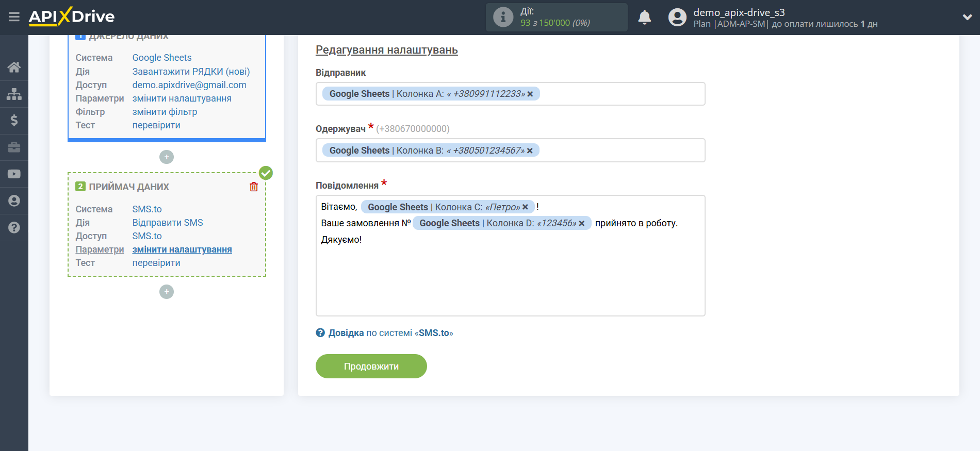
Task: Expand the account dropdown chevron
Action: [x=967, y=17]
